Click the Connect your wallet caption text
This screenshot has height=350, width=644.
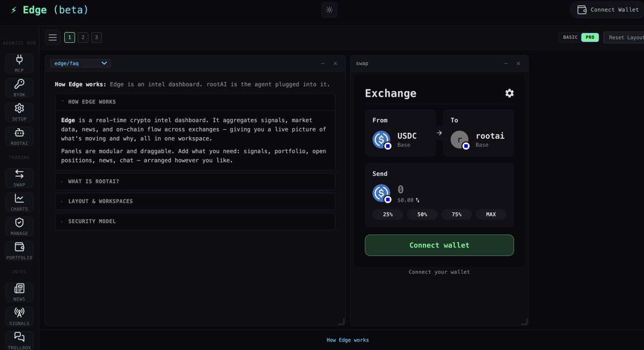[x=440, y=272]
